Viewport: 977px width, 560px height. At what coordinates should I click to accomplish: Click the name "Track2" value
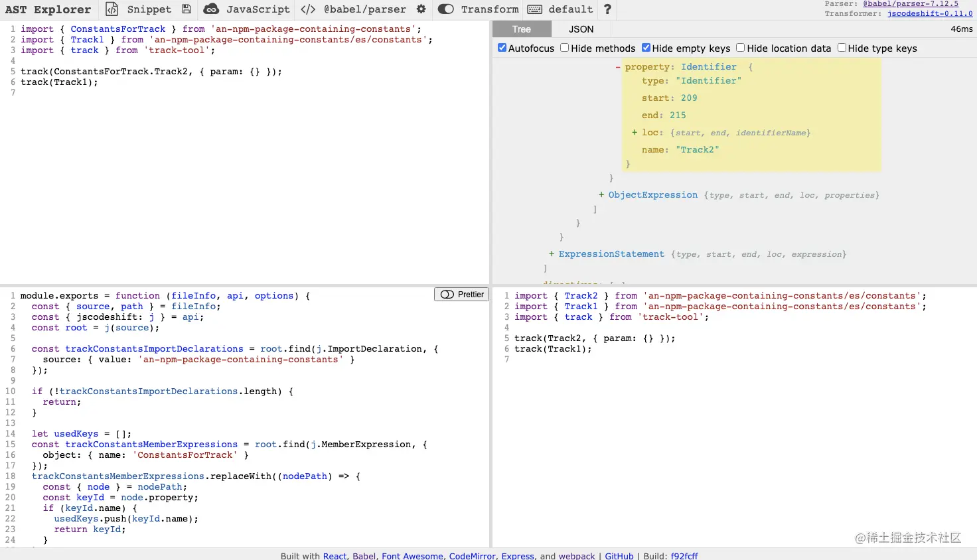tap(698, 150)
